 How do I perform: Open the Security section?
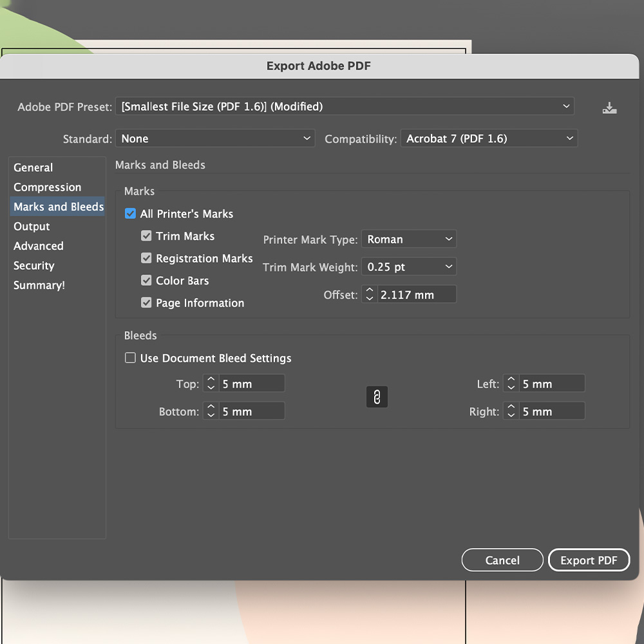57,266
